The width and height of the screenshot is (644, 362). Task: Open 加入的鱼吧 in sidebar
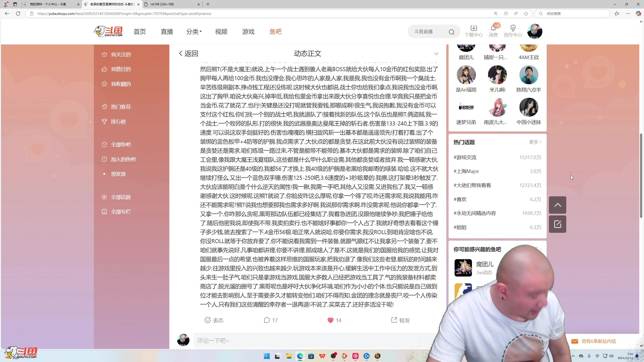pos(118,159)
